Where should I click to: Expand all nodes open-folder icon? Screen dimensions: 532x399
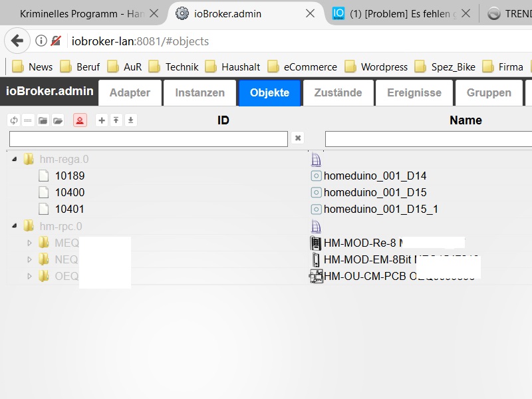click(58, 120)
